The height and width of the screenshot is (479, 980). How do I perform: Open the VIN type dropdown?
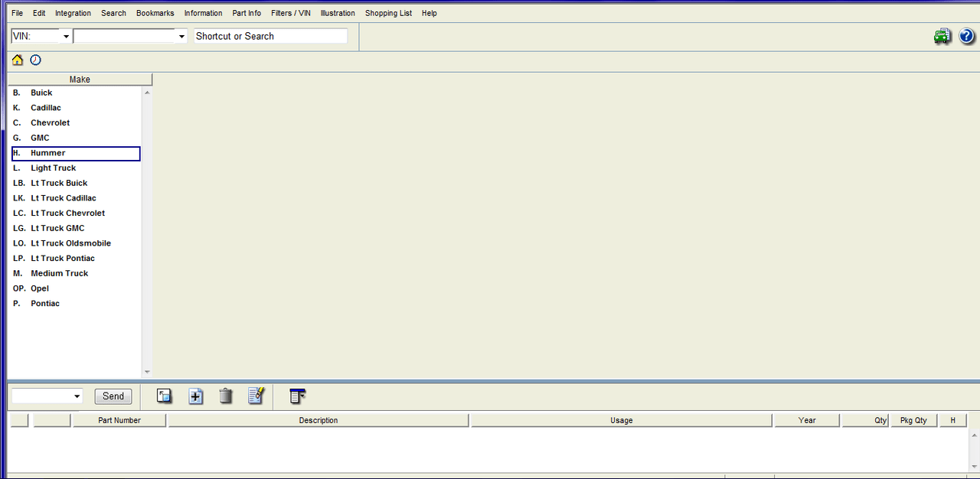[x=66, y=37]
